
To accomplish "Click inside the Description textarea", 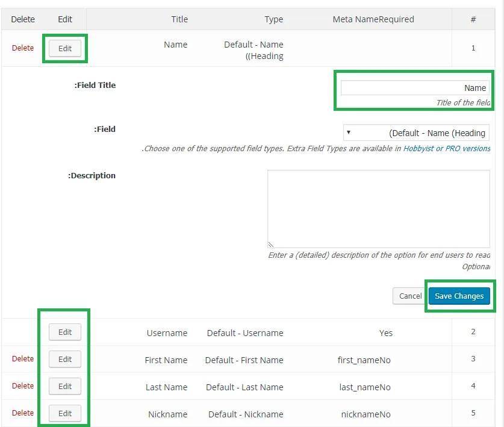I will tap(379, 208).
